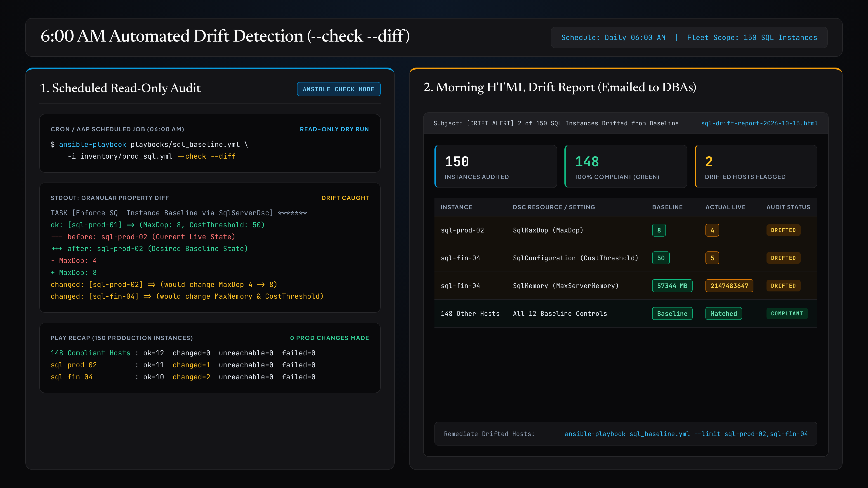This screenshot has width=868, height=488.
Task: Click the baseline value 8 chip
Action: click(659, 230)
